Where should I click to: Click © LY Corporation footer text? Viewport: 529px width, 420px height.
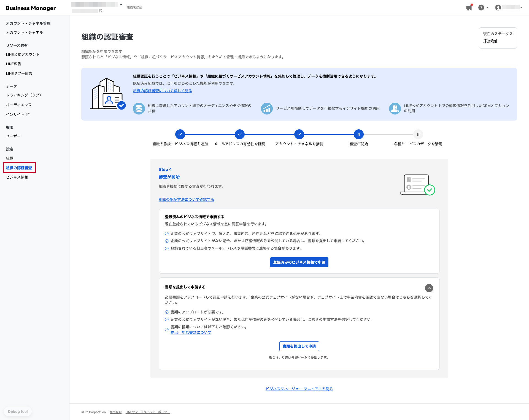pos(94,412)
